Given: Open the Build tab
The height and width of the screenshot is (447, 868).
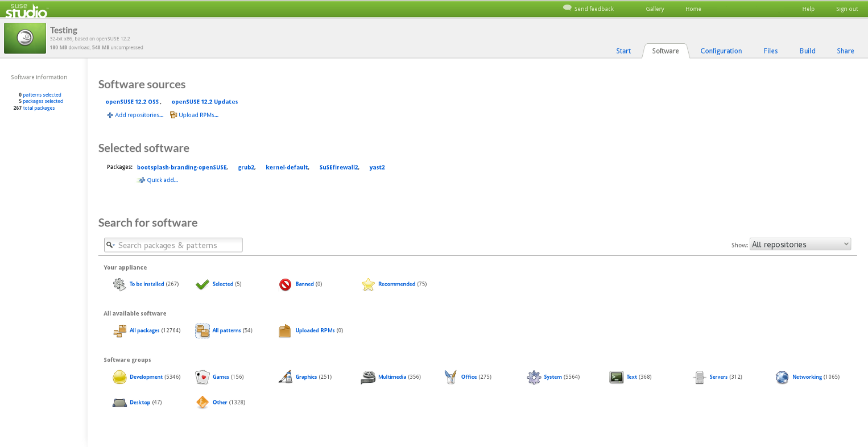Looking at the screenshot, I should pyautogui.click(x=807, y=51).
